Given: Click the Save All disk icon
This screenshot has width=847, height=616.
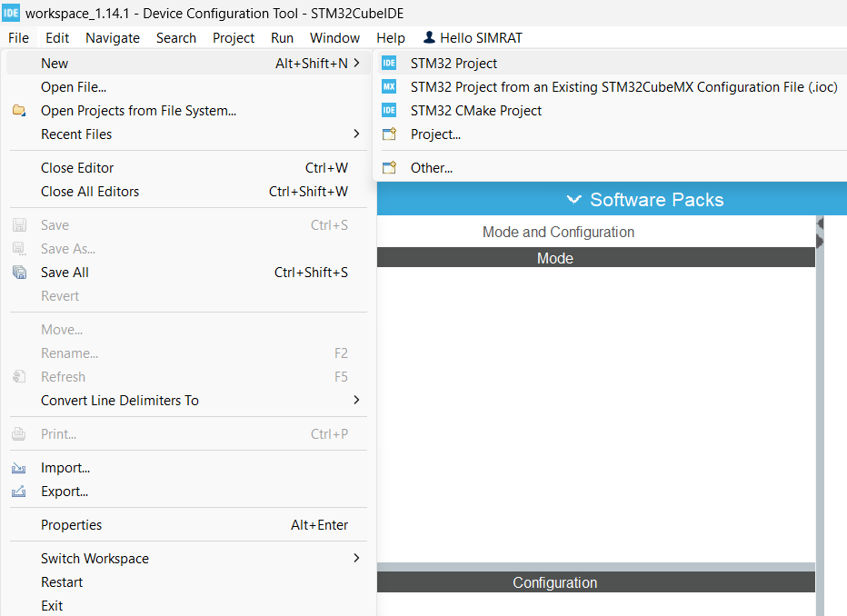Looking at the screenshot, I should pos(19,272).
